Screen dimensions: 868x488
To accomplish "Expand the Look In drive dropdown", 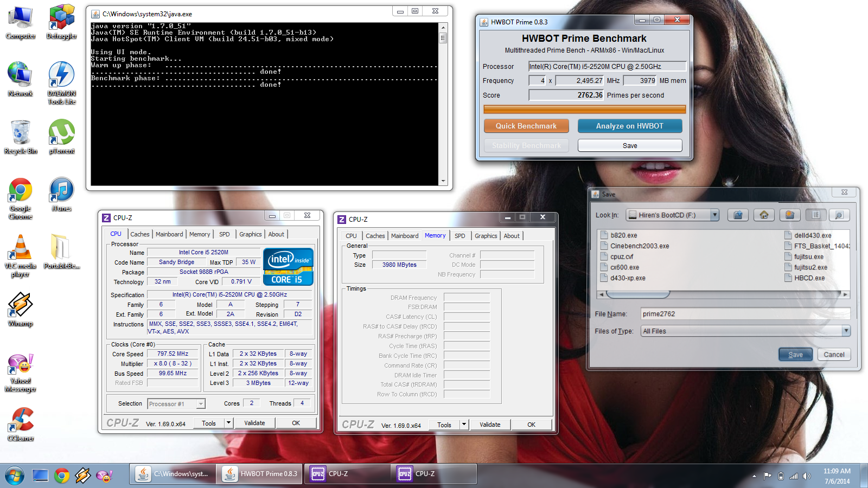I will tap(715, 215).
